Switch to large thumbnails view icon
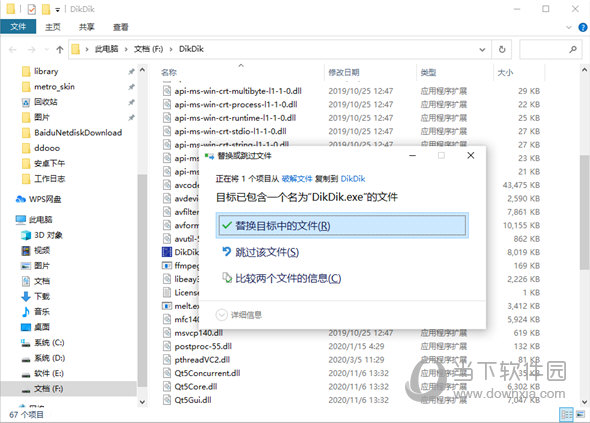 (x=581, y=414)
